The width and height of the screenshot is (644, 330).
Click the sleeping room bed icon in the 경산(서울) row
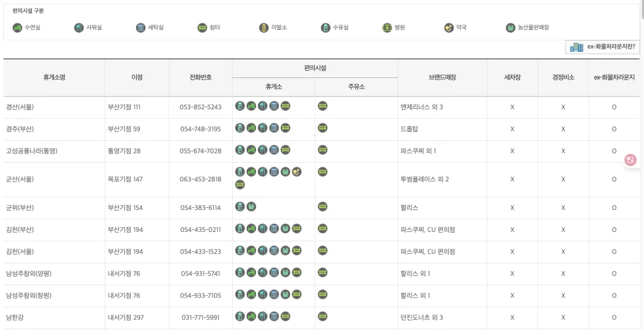click(251, 106)
